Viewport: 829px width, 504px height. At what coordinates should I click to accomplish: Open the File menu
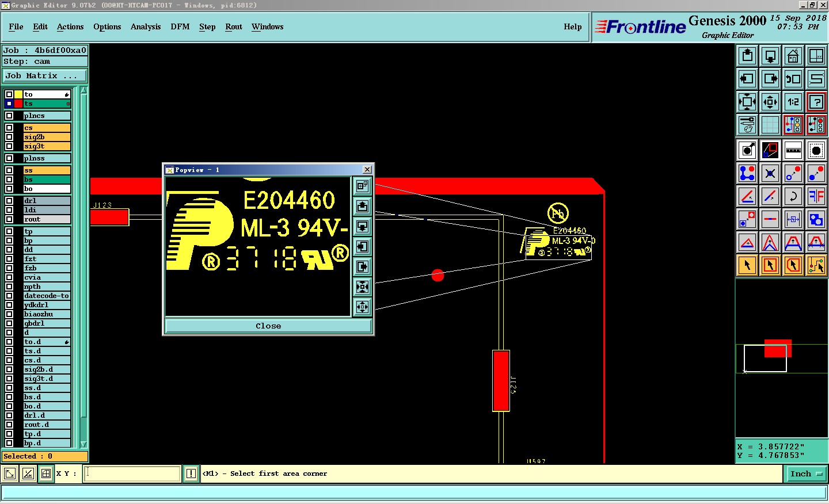tap(16, 26)
